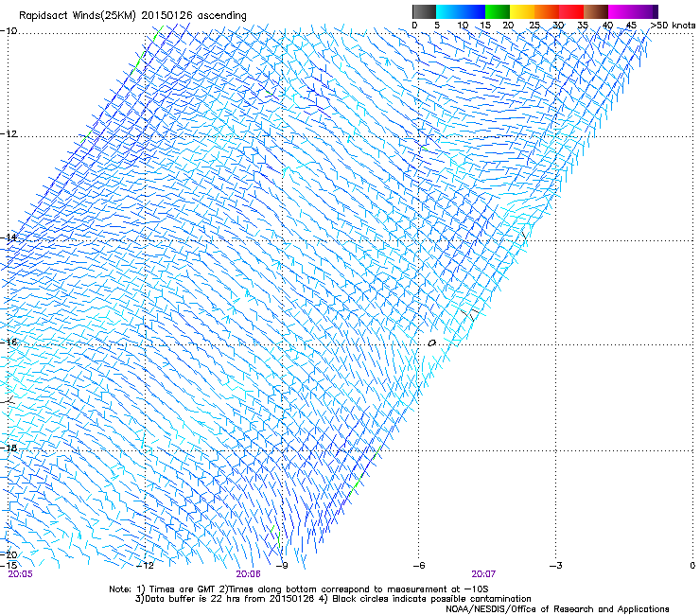700x615 pixels.
Task: Click the '-18' latitude label
Action: point(9,448)
